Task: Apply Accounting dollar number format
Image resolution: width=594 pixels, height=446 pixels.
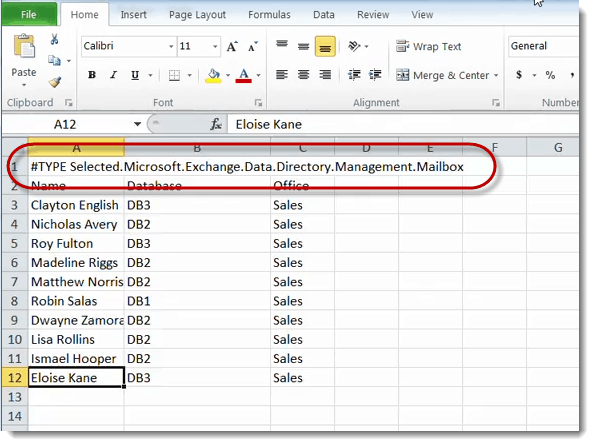Action: [519, 75]
